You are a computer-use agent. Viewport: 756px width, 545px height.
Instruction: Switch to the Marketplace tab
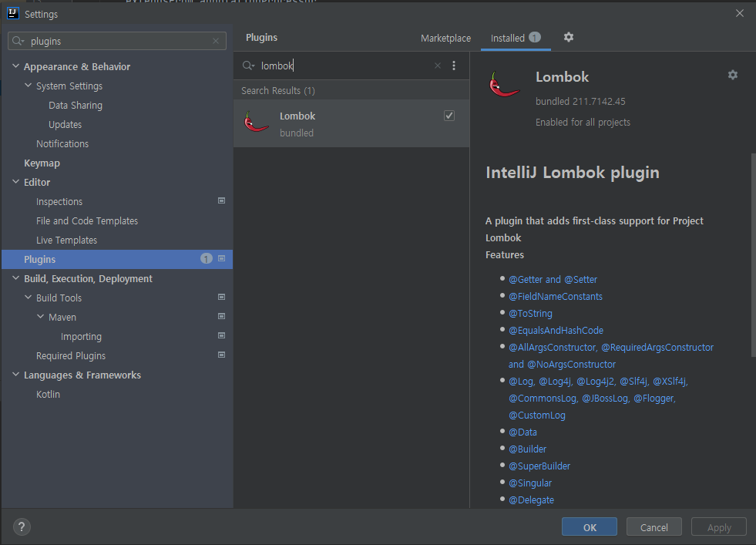click(x=445, y=38)
